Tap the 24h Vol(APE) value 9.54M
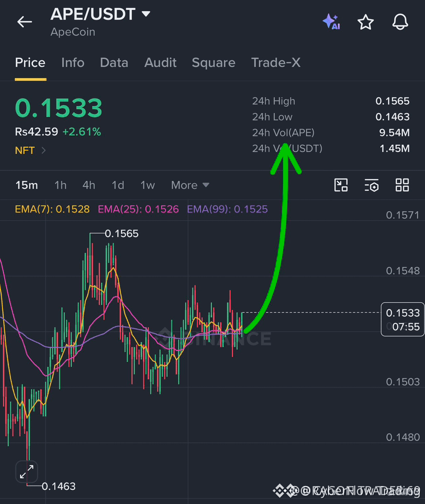 394,133
